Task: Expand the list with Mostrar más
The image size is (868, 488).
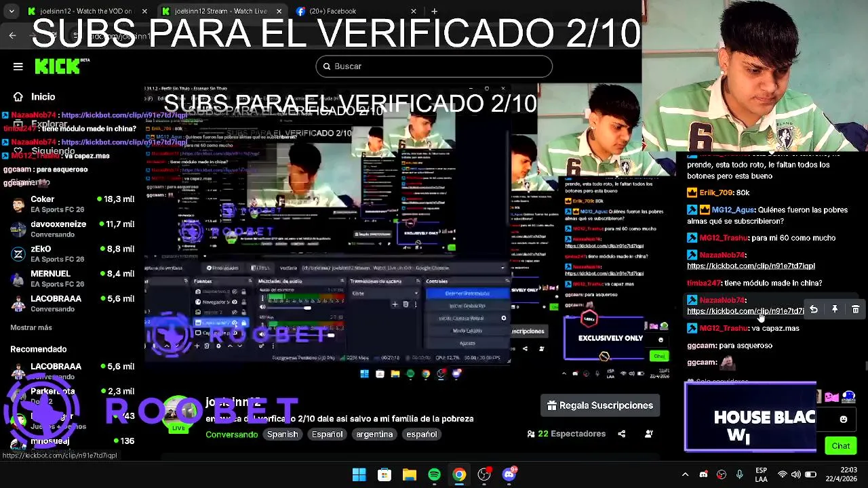Action: pyautogui.click(x=31, y=327)
